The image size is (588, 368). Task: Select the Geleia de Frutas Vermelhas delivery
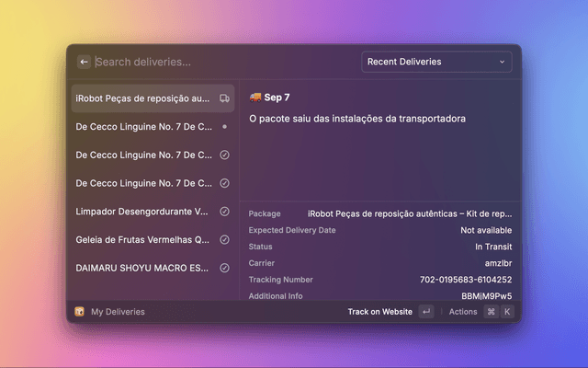[142, 240]
